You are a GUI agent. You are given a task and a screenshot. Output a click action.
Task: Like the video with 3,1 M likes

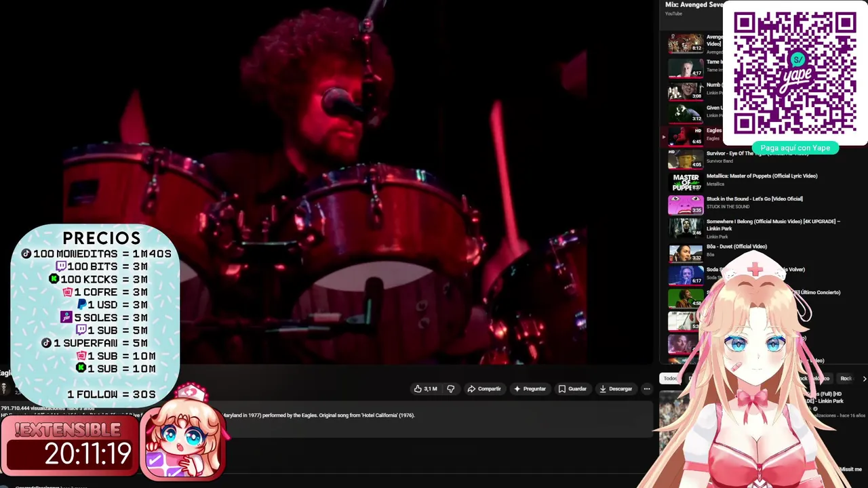[425, 389]
